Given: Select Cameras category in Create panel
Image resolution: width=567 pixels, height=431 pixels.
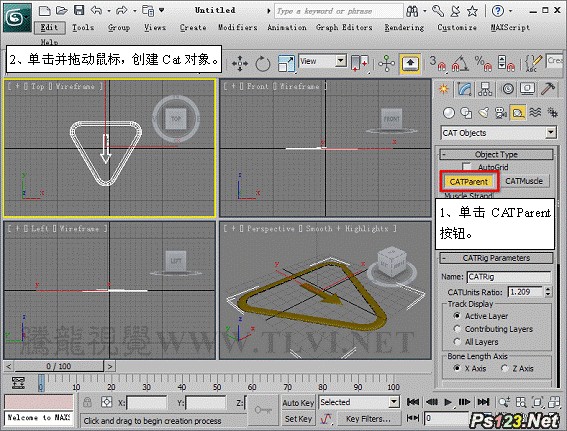Looking at the screenshot, I should point(501,113).
